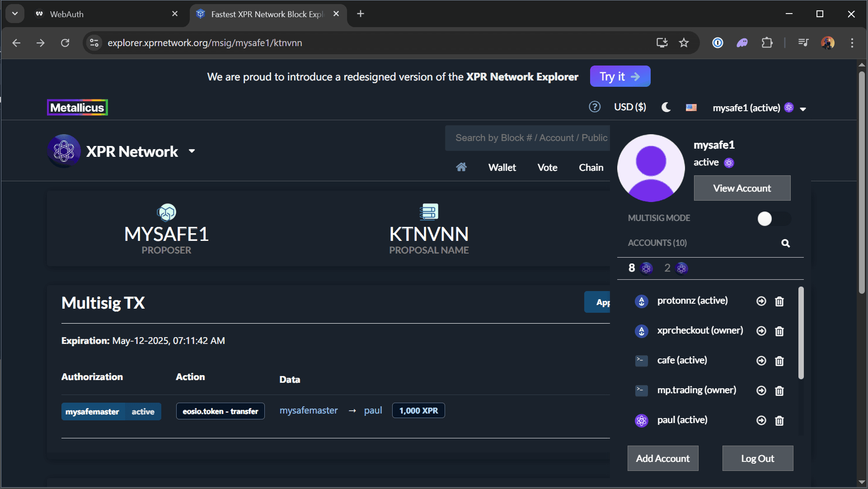Open the 1Password extension icon
Viewport: 868px width, 489px height.
pos(718,42)
